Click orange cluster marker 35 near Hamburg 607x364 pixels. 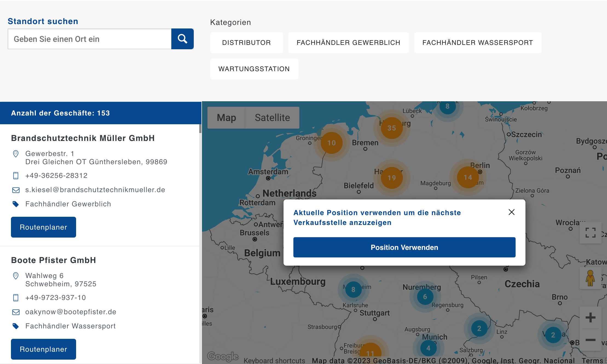tap(392, 128)
